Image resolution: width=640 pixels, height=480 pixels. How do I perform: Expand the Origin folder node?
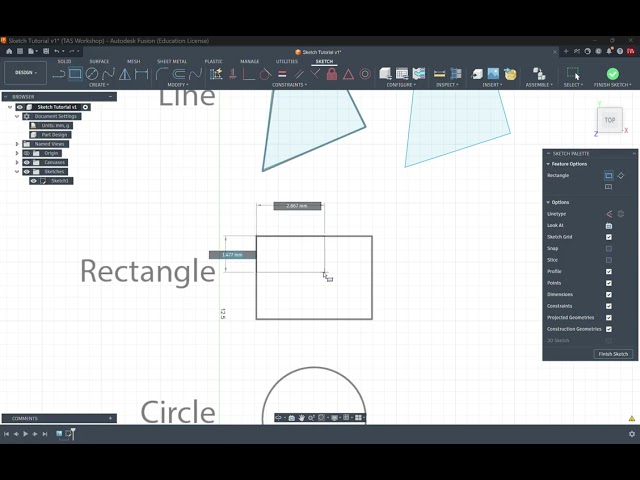pos(17,153)
